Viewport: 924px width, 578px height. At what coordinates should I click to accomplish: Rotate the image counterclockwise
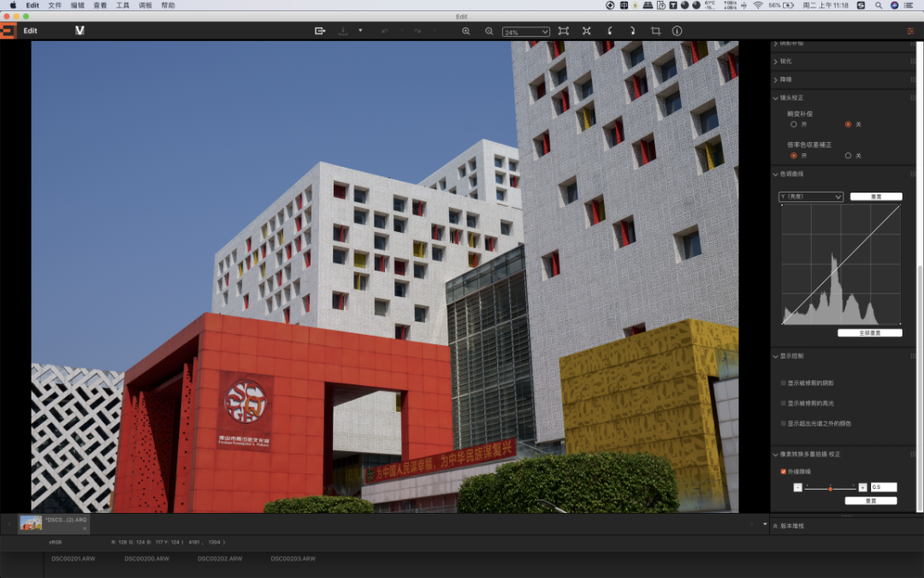pos(609,31)
